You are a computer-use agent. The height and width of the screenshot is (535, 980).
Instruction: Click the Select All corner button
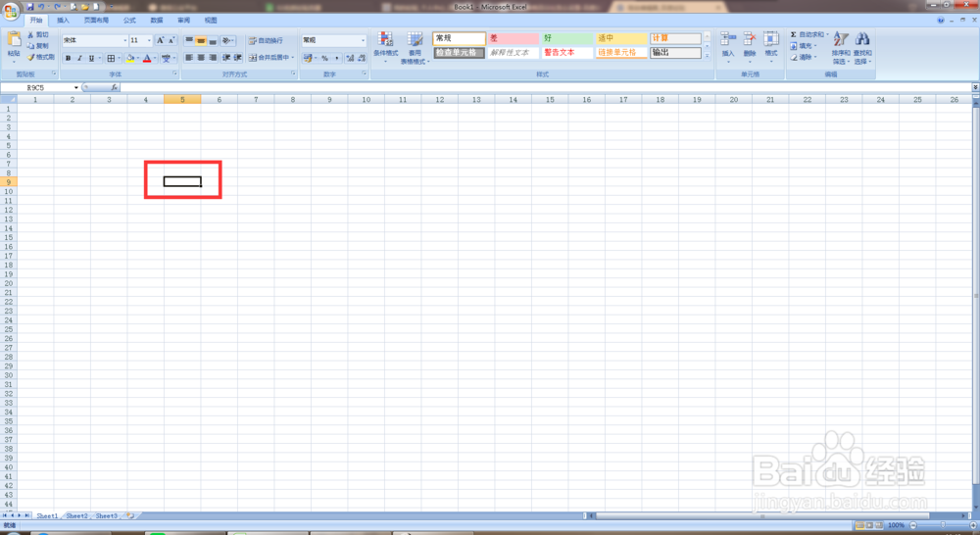click(x=8, y=99)
